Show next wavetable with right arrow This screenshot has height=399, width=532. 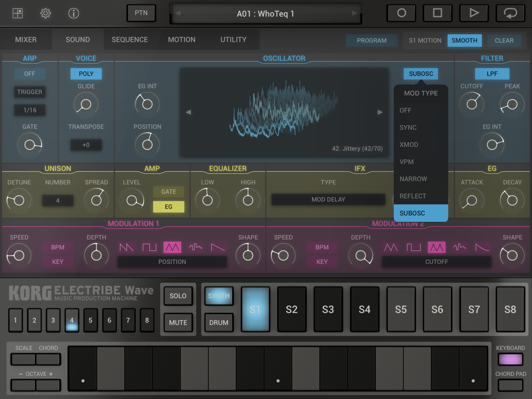380,112
